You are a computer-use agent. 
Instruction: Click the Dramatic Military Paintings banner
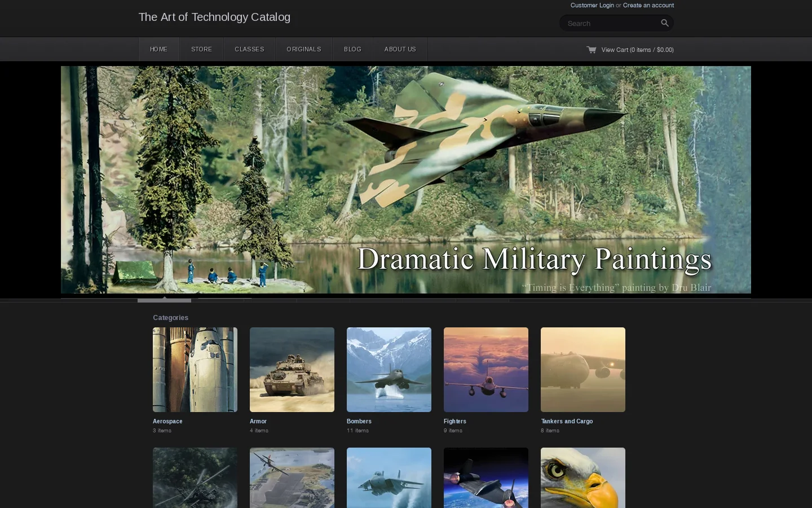[x=406, y=179]
